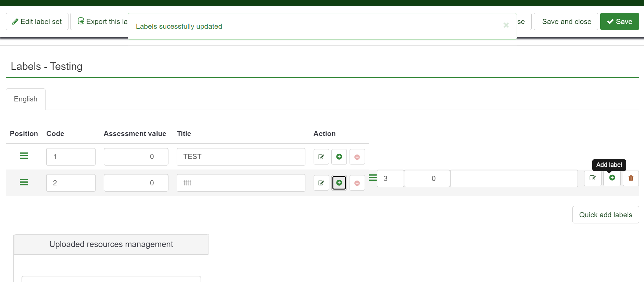Viewport: 644px width, 282px height.
Task: Click the drag handle for code 3 row
Action: point(372,178)
